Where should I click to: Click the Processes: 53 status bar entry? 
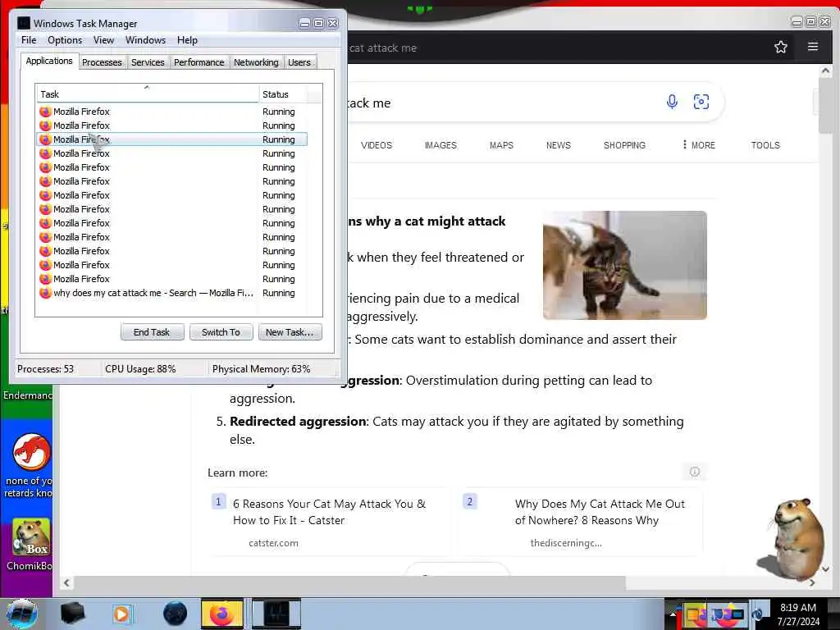pos(46,369)
